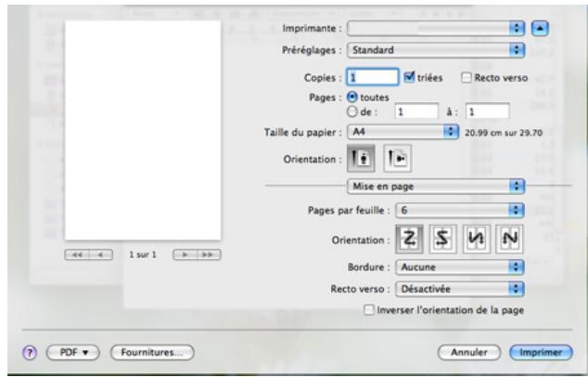Choose N-pattern layout direction icon

click(x=509, y=239)
